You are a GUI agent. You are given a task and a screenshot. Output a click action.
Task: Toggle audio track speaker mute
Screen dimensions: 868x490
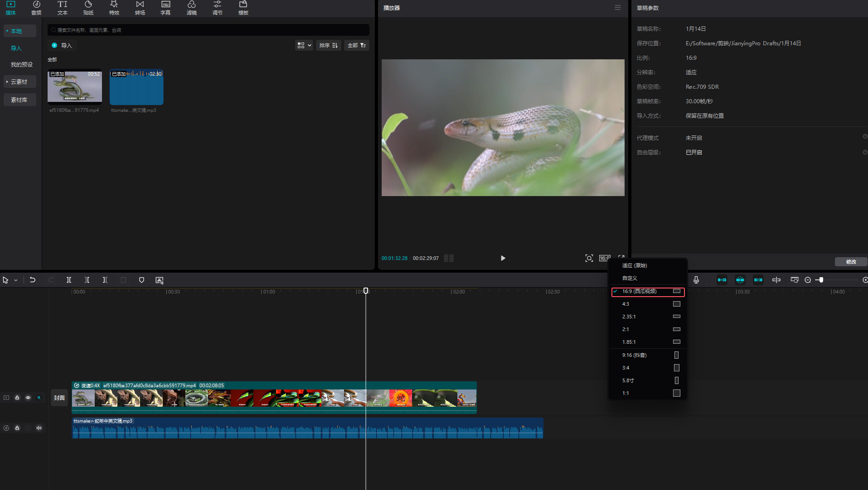click(x=39, y=428)
